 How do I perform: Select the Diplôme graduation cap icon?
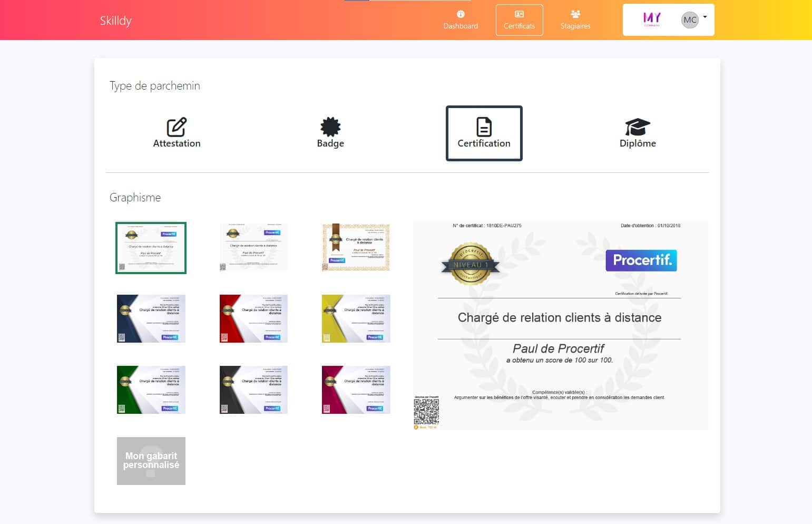click(638, 127)
